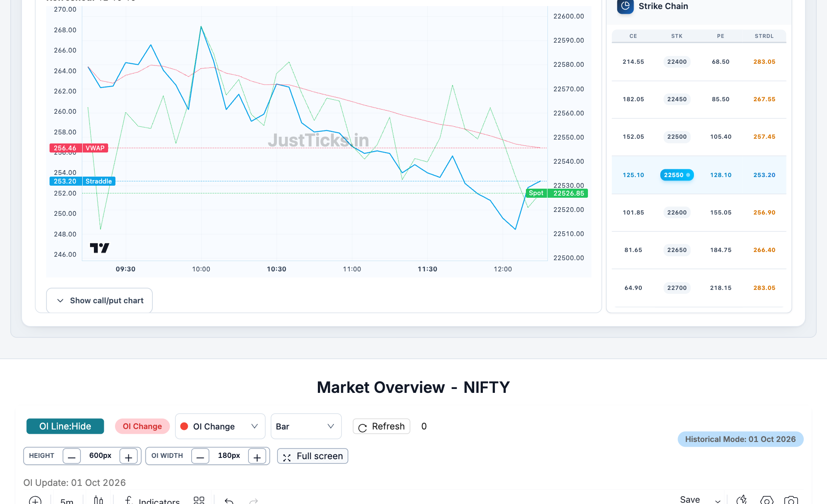Open the Indicators function menu
The width and height of the screenshot is (827, 504).
(152, 501)
